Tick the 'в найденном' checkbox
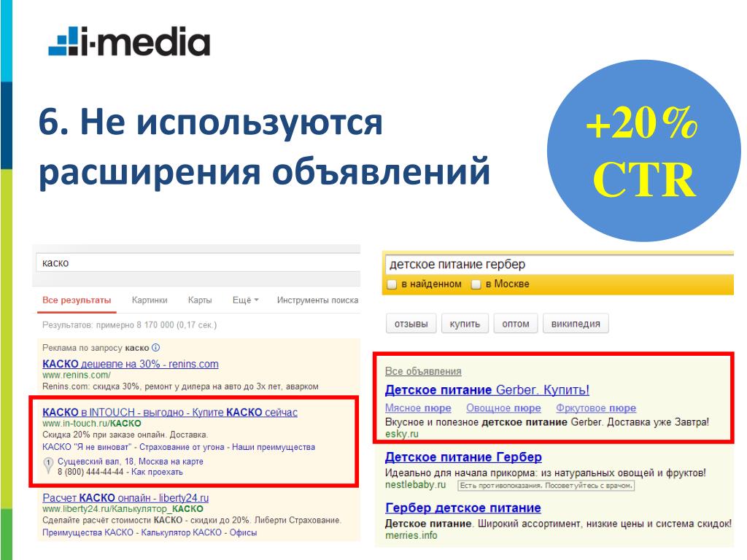The width and height of the screenshot is (747, 560). click(x=392, y=284)
